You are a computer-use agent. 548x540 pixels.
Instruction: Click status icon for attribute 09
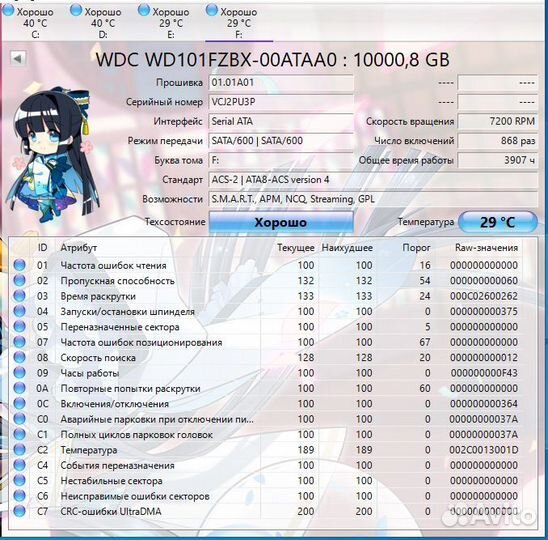20,373
